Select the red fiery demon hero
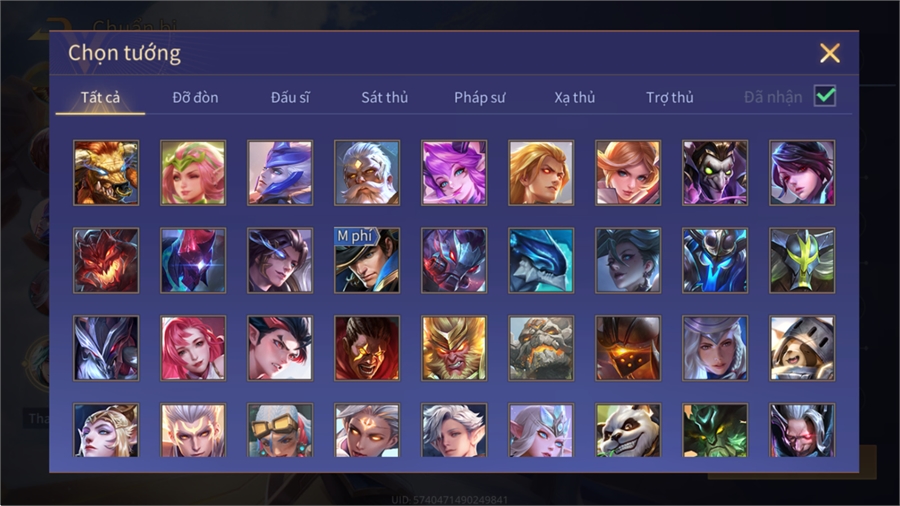This screenshot has height=506, width=900. click(x=106, y=260)
